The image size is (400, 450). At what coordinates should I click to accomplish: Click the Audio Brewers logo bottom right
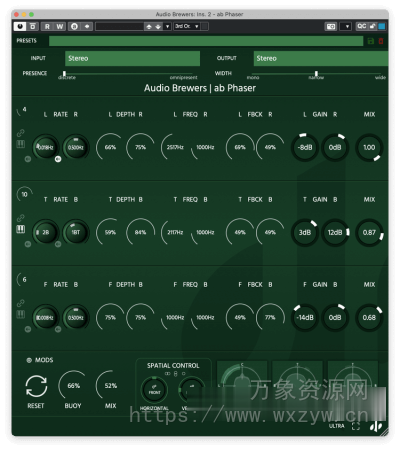tap(376, 426)
